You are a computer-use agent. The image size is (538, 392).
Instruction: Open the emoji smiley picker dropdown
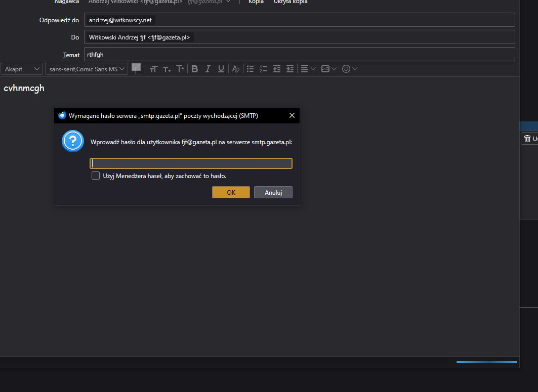pos(350,69)
